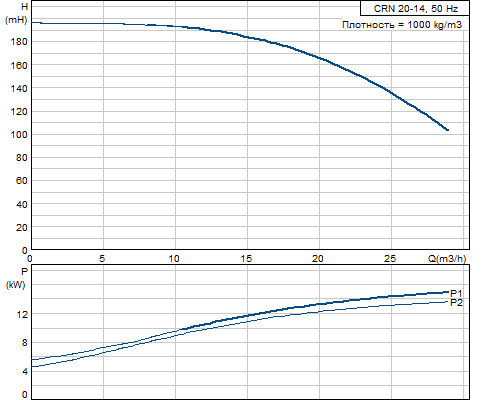Click the P (kW) axis title
The height and width of the screenshot is (400, 500).
point(16,278)
